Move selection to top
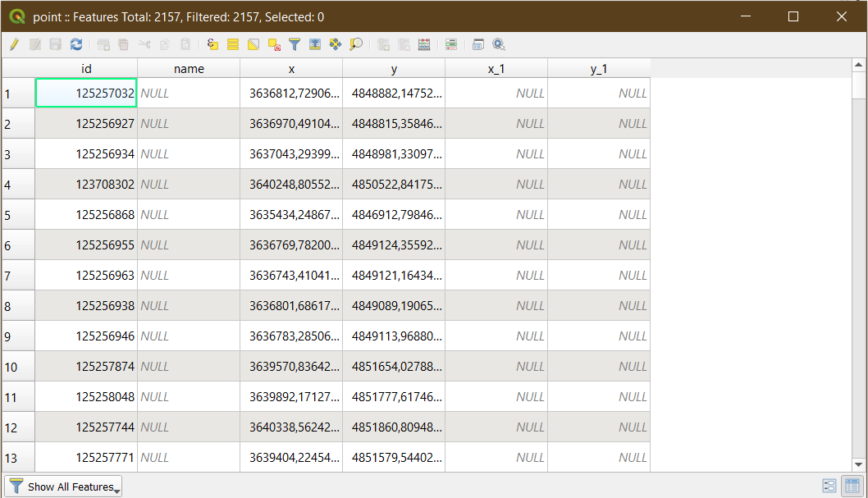The height and width of the screenshot is (498, 868). pos(315,44)
